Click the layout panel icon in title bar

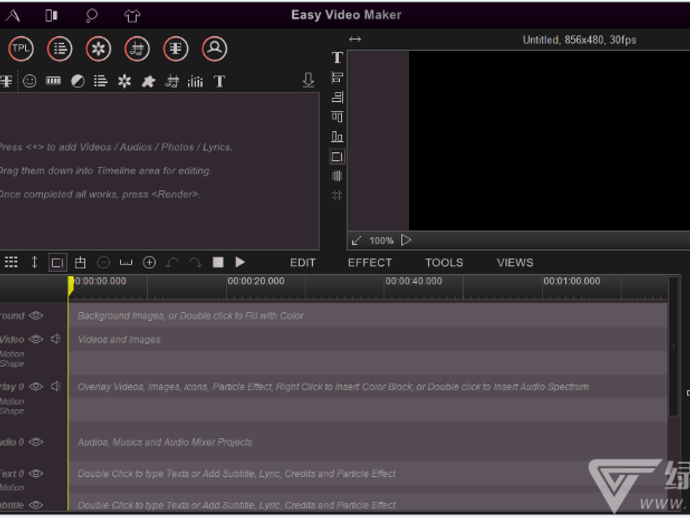tap(51, 15)
